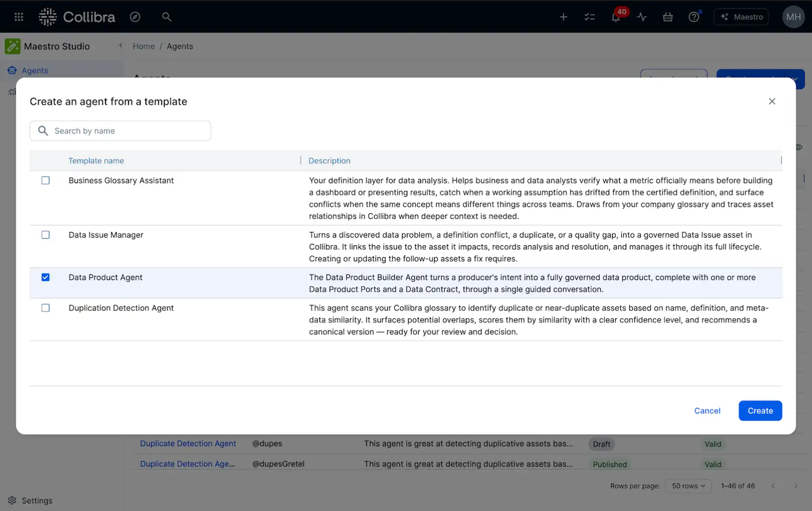Open the MH user avatar menu
Viewport: 812px width, 511px height.
tap(793, 17)
